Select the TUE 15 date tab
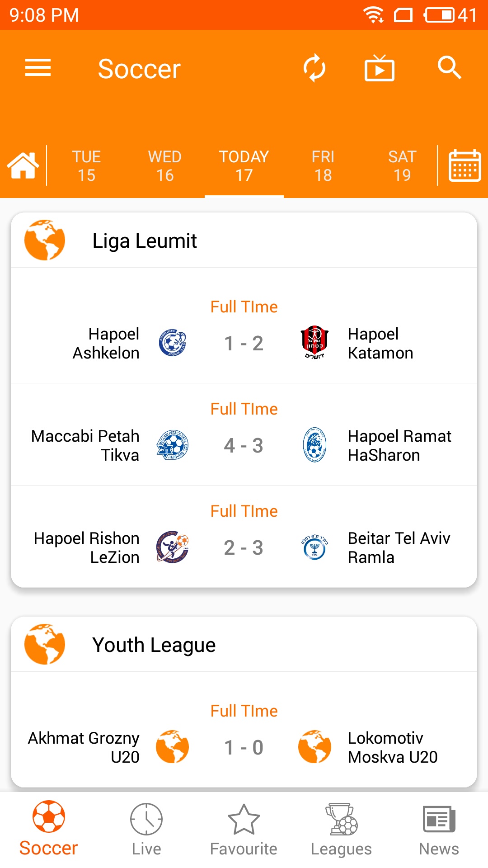The width and height of the screenshot is (488, 868). (86, 166)
